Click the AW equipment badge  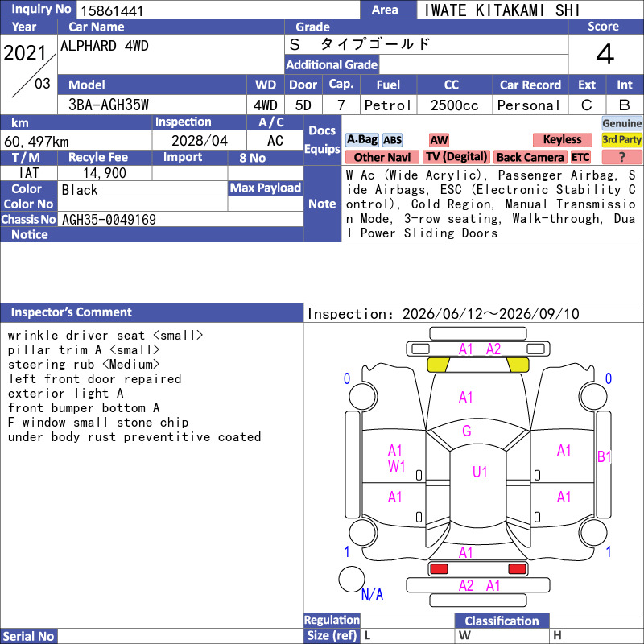click(x=439, y=140)
